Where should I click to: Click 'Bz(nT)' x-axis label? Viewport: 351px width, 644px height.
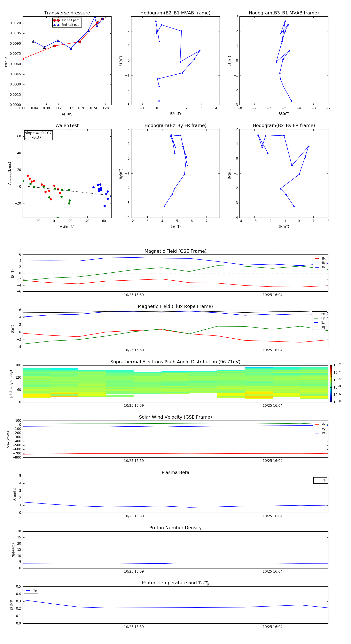[x=175, y=227]
